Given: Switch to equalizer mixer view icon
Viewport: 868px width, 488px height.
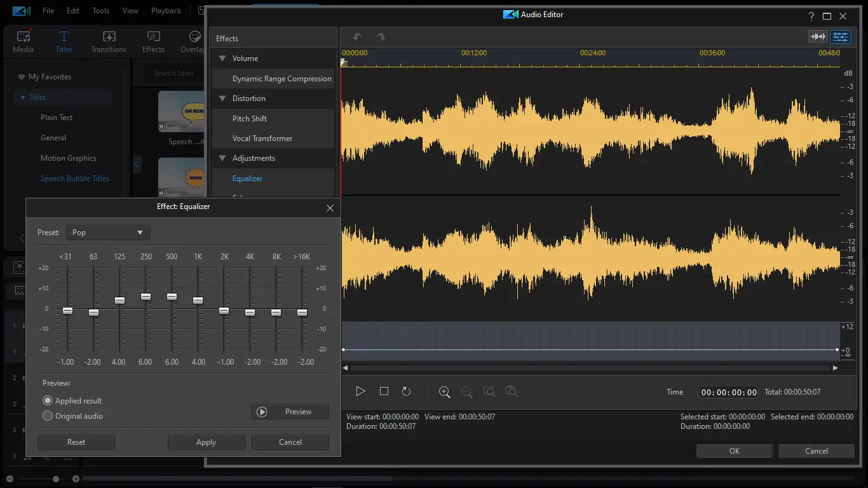Looking at the screenshot, I should tap(841, 37).
